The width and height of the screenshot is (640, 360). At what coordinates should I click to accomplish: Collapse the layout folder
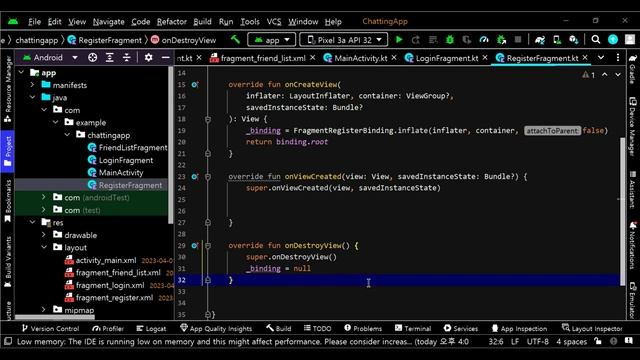coord(44,247)
